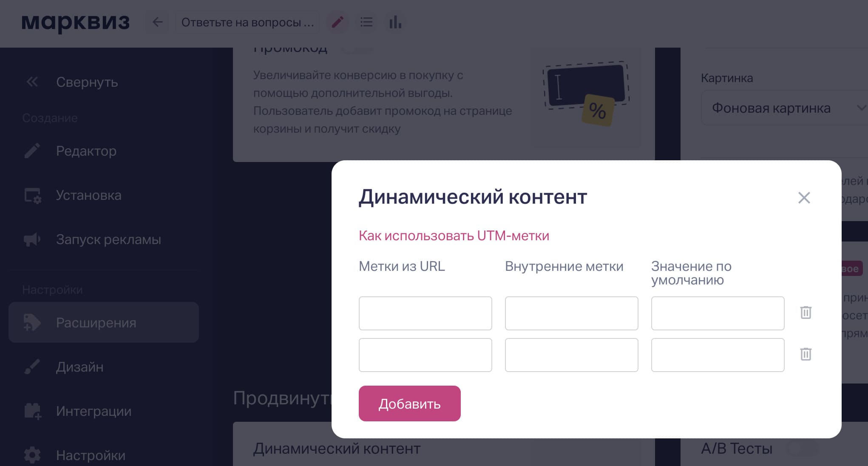The height and width of the screenshot is (466, 868).
Task: Collapse the sidebar using Свернуть
Action: click(87, 82)
